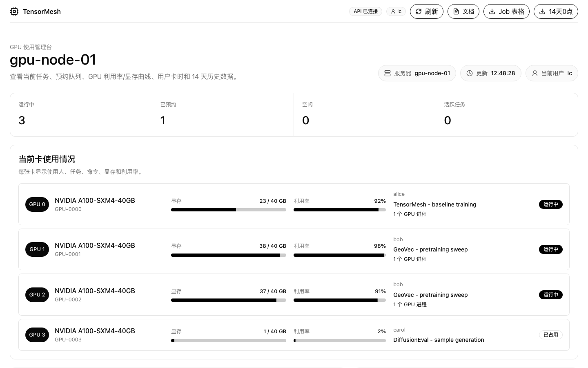
Task: Click user name alice above task
Action: [x=399, y=194]
